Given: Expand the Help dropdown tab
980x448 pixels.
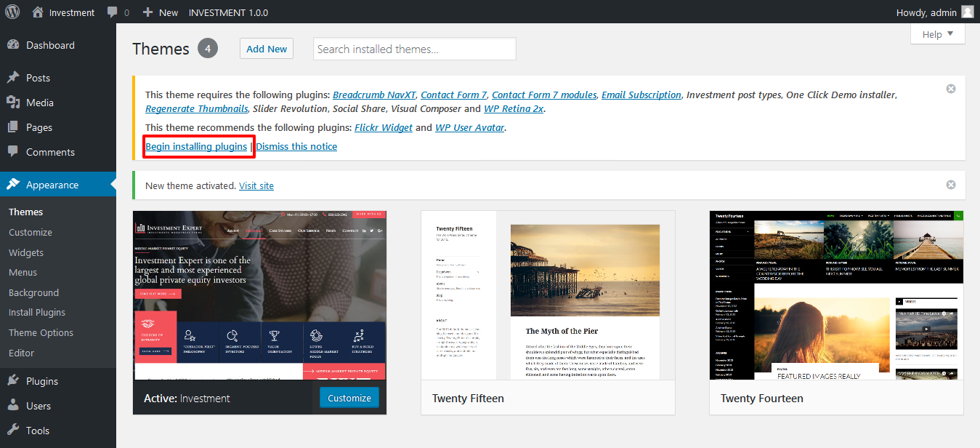Looking at the screenshot, I should click(x=937, y=34).
